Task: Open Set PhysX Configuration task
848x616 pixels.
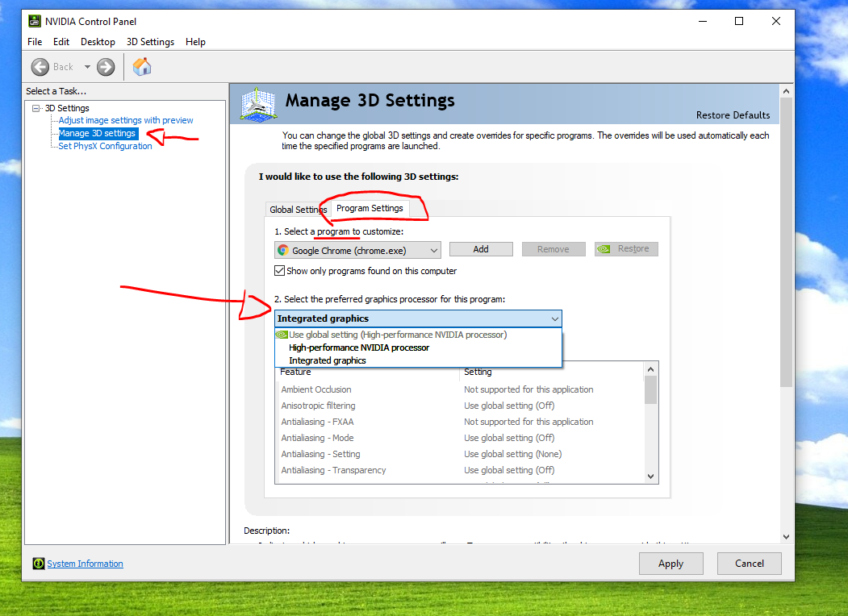Action: tap(105, 146)
